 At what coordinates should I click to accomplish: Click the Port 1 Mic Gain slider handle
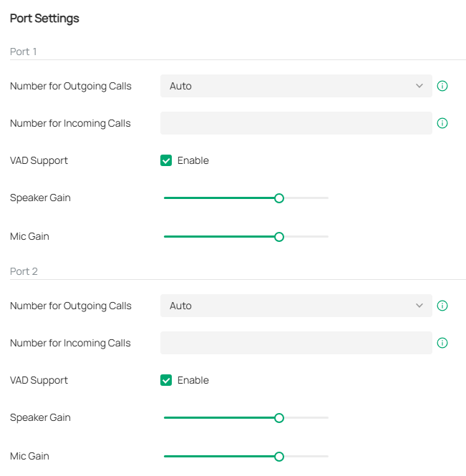(x=279, y=236)
